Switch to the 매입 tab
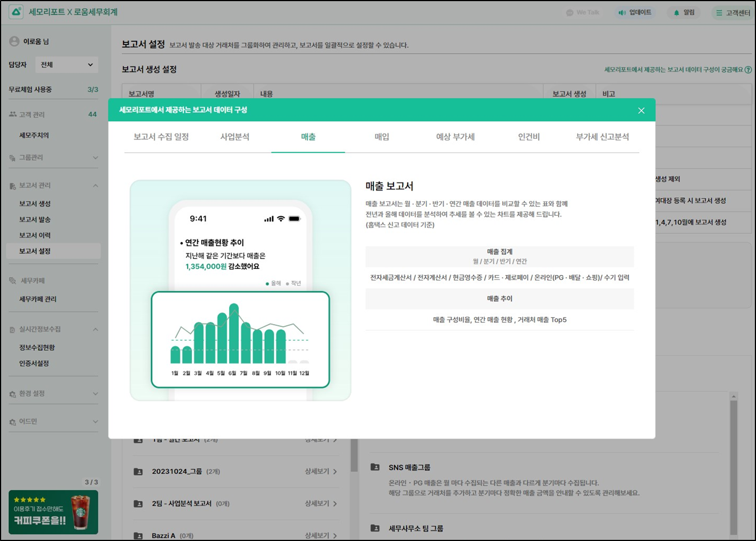756x541 pixels. (x=381, y=137)
